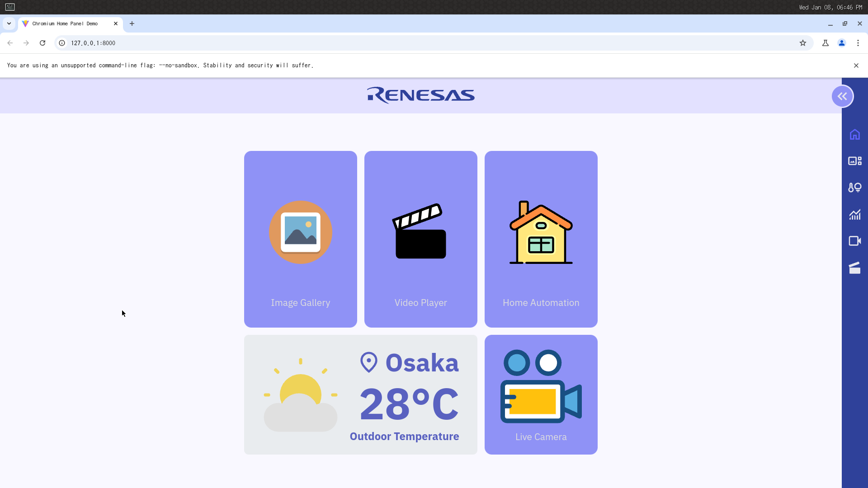Open the sidebar image gallery icon
Image resolution: width=868 pixels, height=488 pixels.
pyautogui.click(x=854, y=161)
